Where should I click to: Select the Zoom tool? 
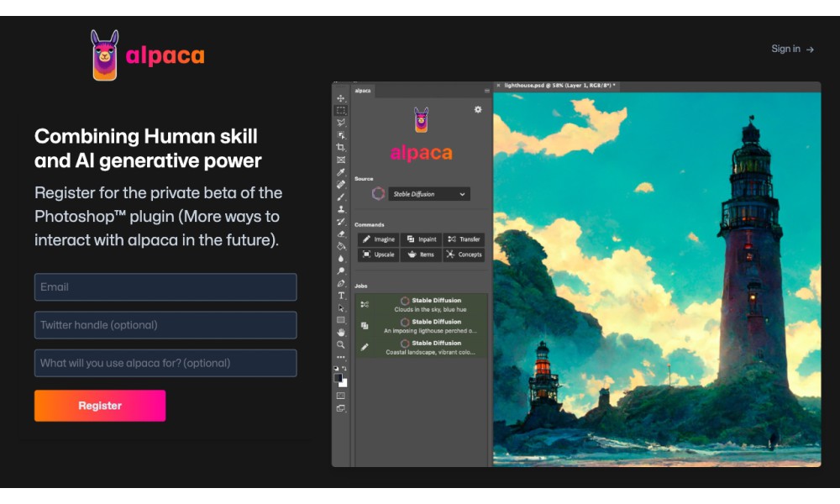(x=341, y=345)
